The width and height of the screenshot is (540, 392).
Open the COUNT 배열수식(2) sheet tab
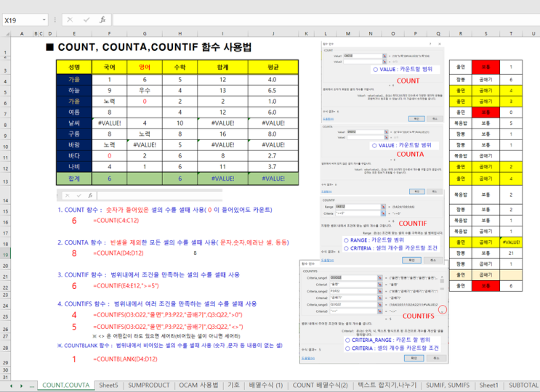(321, 385)
